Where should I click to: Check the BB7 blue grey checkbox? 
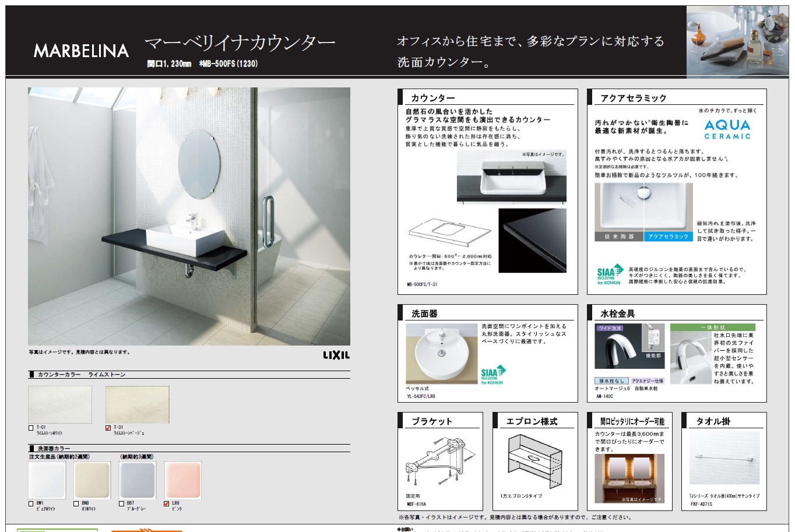coord(121,503)
